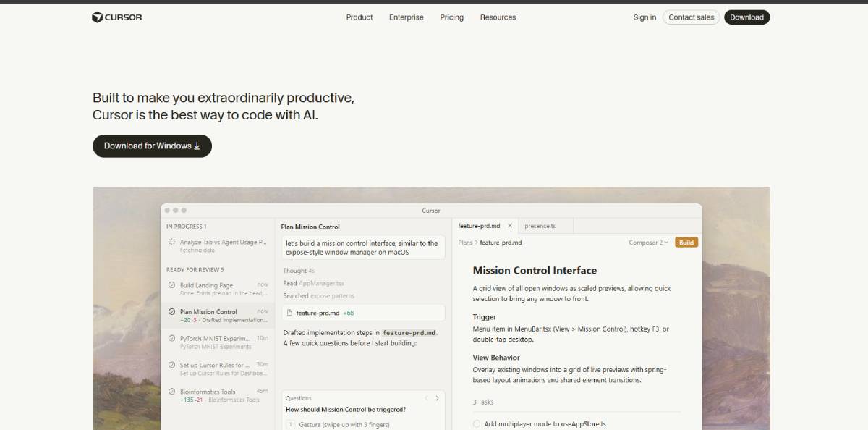
Task: Select Analyze Tab vs Agent Usage task
Action: tap(218, 245)
